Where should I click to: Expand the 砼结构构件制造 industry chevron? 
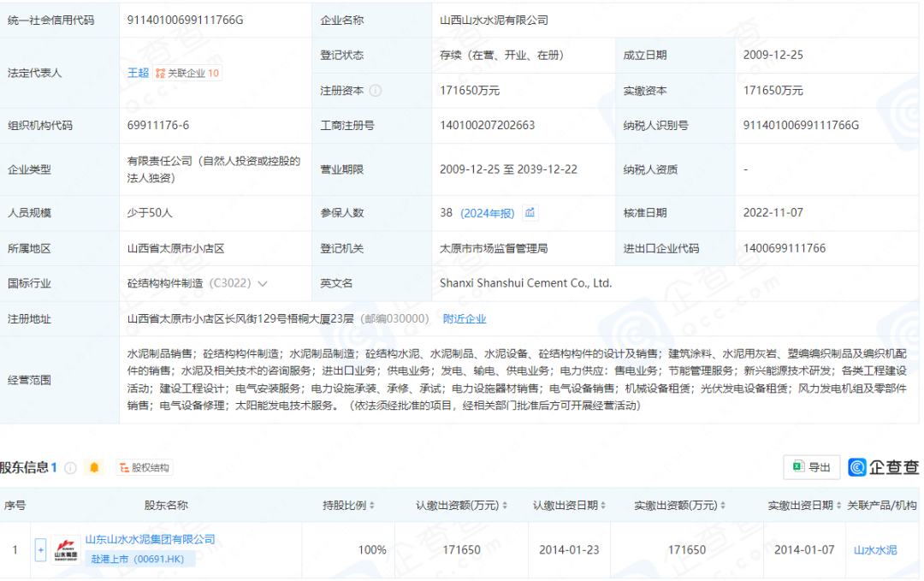(x=262, y=283)
